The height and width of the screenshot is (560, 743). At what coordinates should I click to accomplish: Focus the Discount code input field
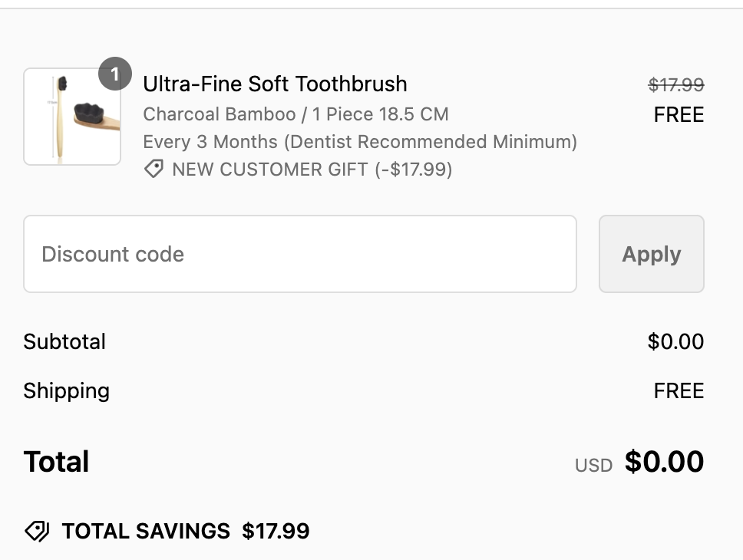coord(299,254)
